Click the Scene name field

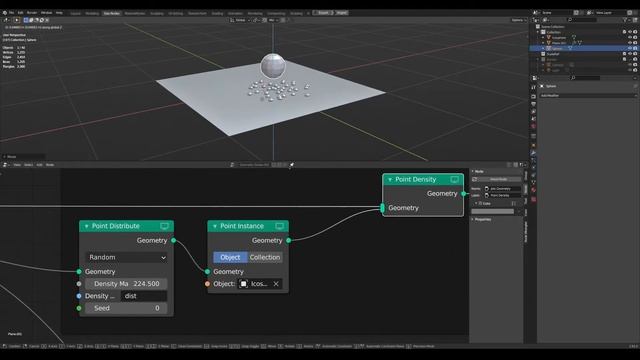pyautogui.click(x=557, y=13)
